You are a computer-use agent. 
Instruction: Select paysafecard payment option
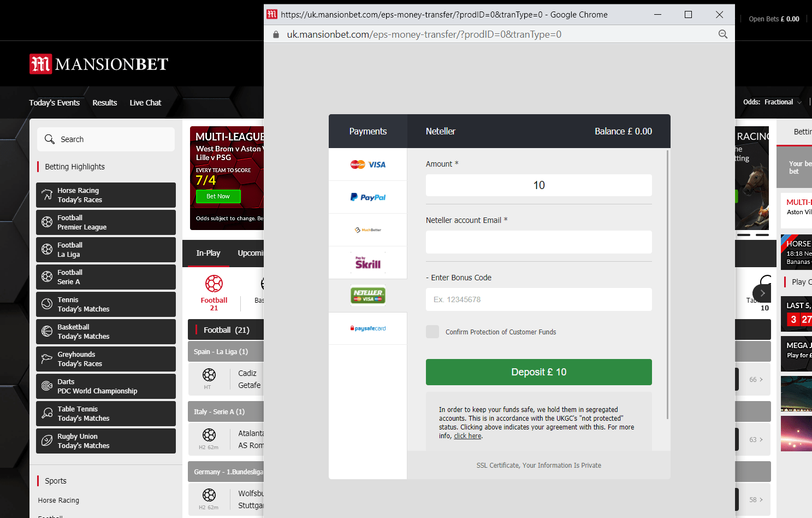point(368,328)
